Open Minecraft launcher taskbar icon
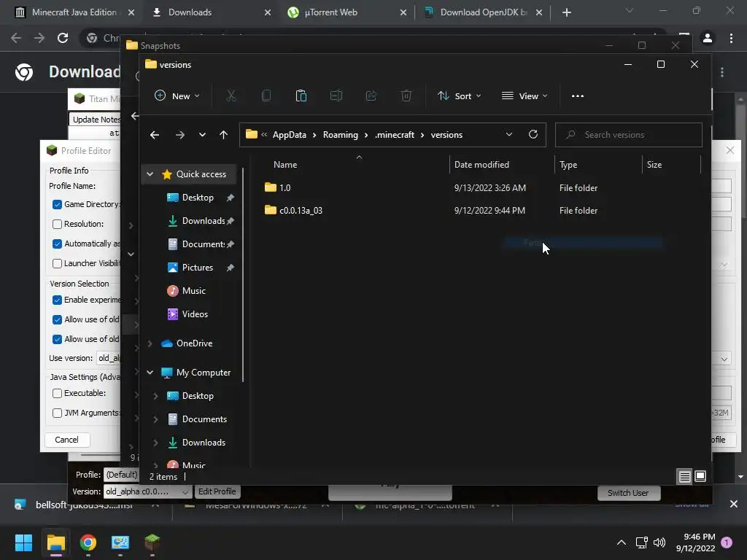Viewport: 747px width, 560px height. 152,542
